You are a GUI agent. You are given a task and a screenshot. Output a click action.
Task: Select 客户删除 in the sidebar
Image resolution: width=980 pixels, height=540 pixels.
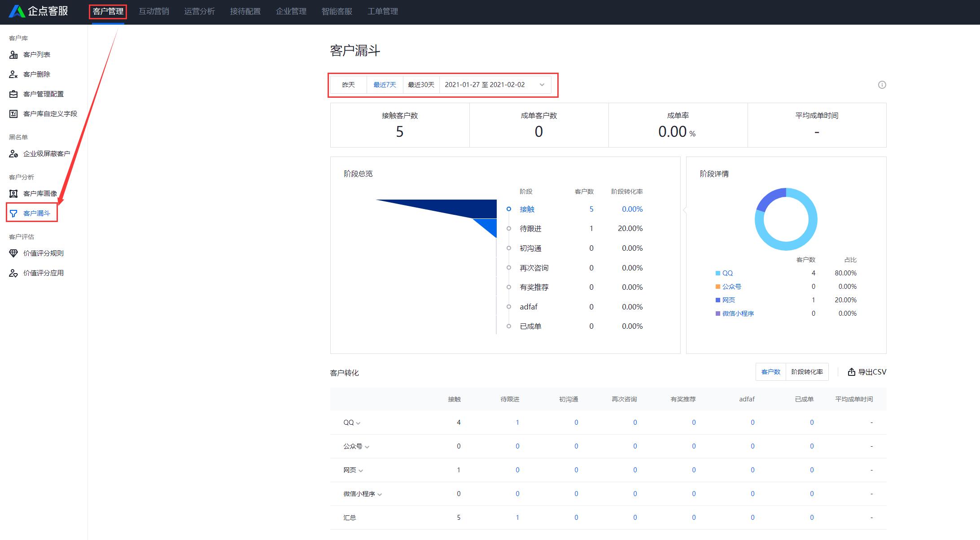37,74
